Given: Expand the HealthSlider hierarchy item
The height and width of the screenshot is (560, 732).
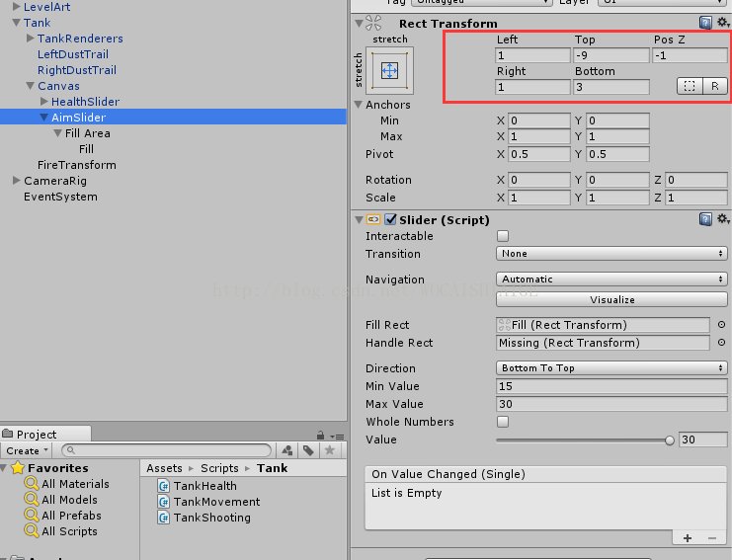Looking at the screenshot, I should (x=44, y=101).
